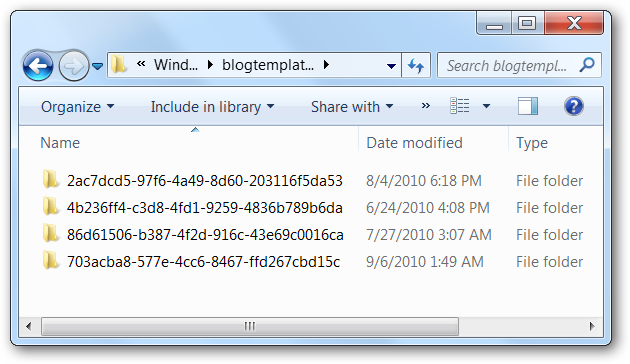This screenshot has width=630, height=364.
Task: Open the recent pages dropdown arrow
Action: (97, 66)
